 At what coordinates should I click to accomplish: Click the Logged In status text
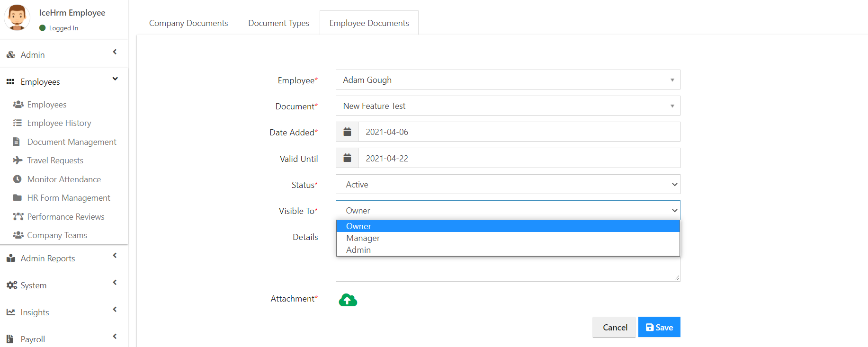point(63,28)
